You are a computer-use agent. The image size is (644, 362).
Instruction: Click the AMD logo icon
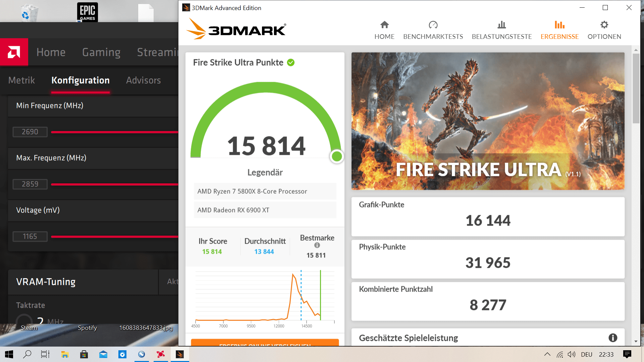(14, 52)
